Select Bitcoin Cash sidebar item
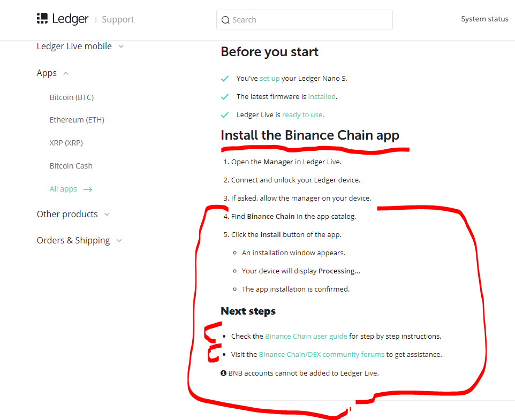Screen dimensions: 515x420 click(71, 166)
